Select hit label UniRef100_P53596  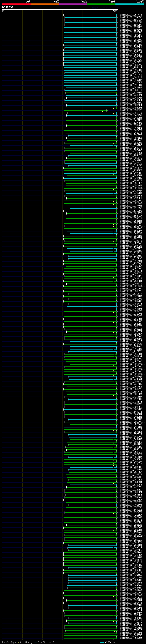tap(131, 108)
